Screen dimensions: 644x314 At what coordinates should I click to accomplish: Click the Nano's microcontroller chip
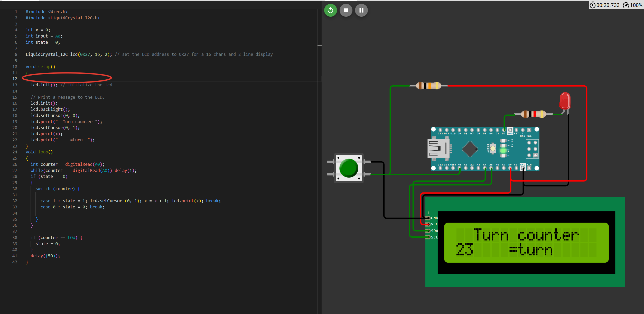[470, 149]
